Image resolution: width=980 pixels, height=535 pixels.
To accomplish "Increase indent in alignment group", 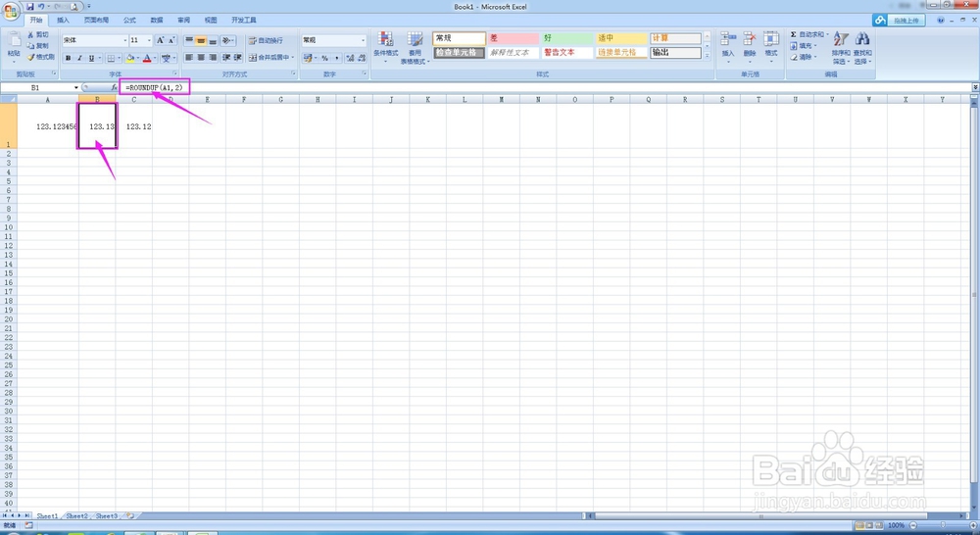I will click(238, 58).
